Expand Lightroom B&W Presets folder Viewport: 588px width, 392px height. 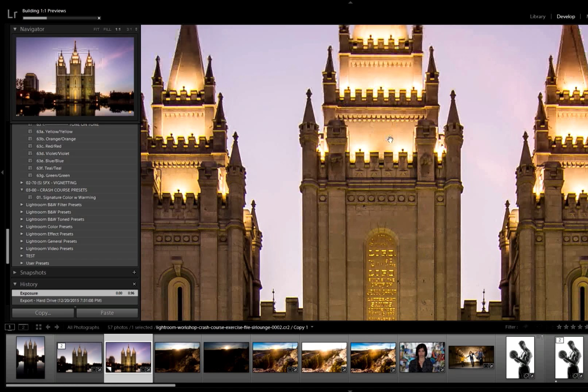22,212
